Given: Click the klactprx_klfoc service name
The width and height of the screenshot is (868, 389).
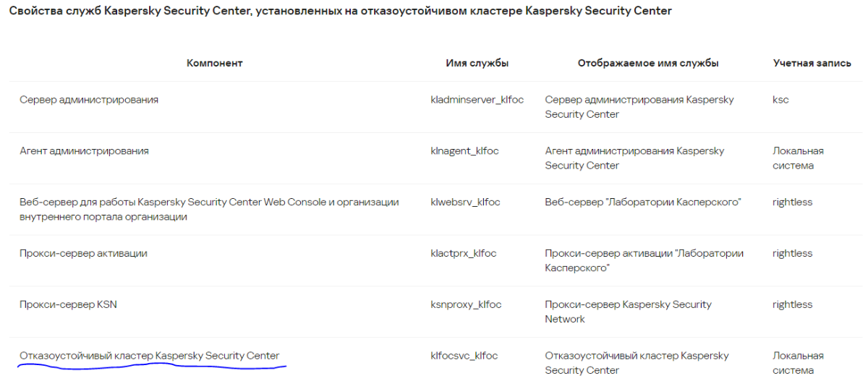Looking at the screenshot, I should coord(463,254).
